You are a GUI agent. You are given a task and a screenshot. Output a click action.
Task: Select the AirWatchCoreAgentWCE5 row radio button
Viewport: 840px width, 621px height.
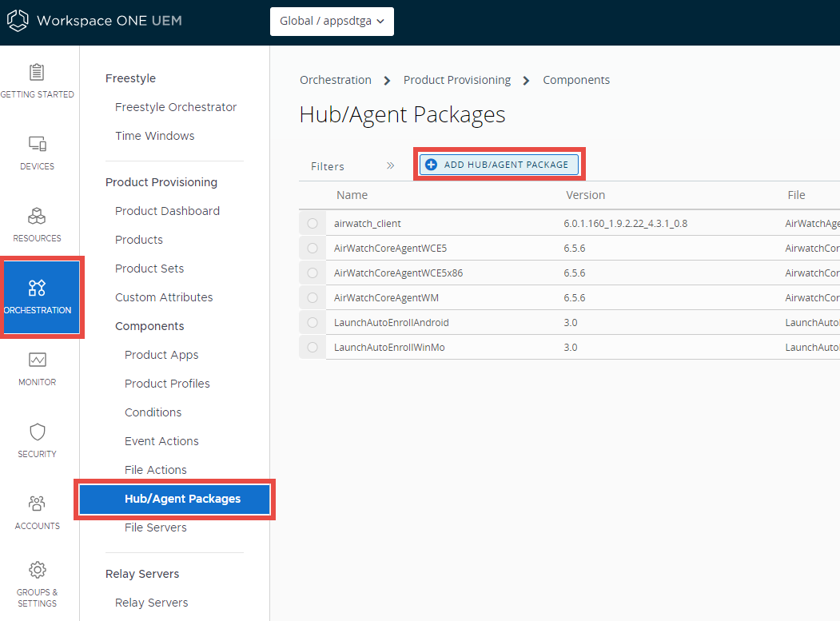pos(313,248)
